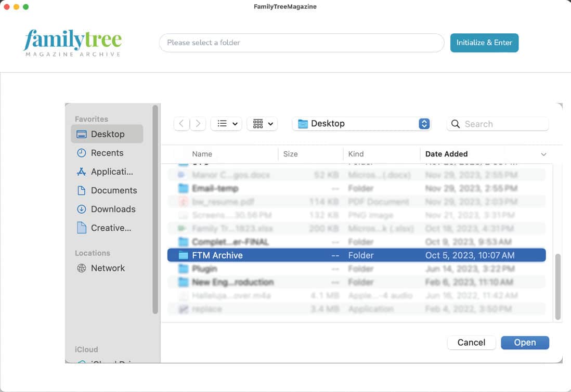Click the Plugin folder icon

click(x=183, y=269)
